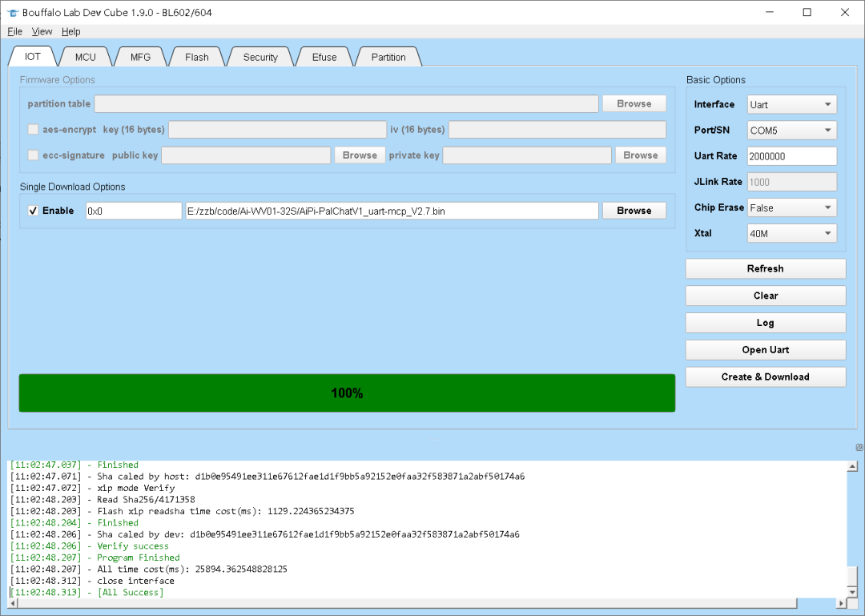Image resolution: width=865 pixels, height=616 pixels.
Task: Switch to the IOT tab
Action: click(x=33, y=57)
